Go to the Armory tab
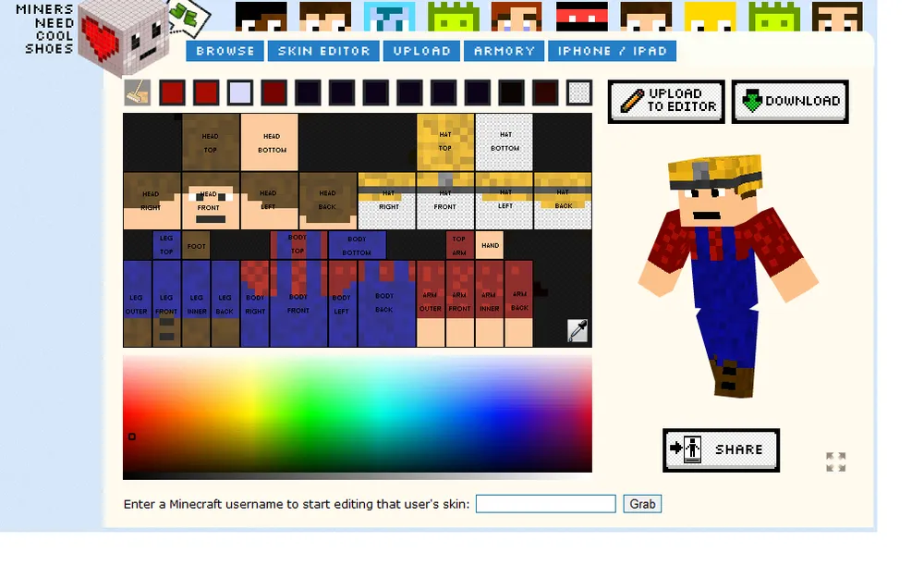The height and width of the screenshot is (578, 924). 505,51
